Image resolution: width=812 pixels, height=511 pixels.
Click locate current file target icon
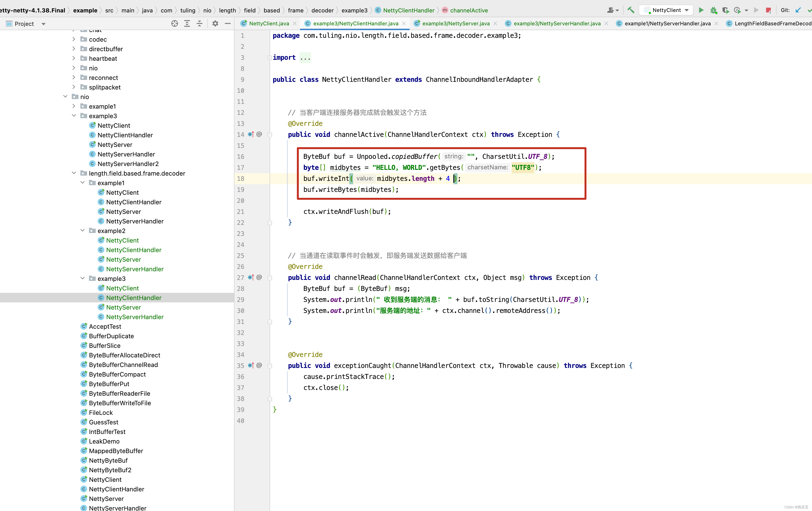click(174, 24)
